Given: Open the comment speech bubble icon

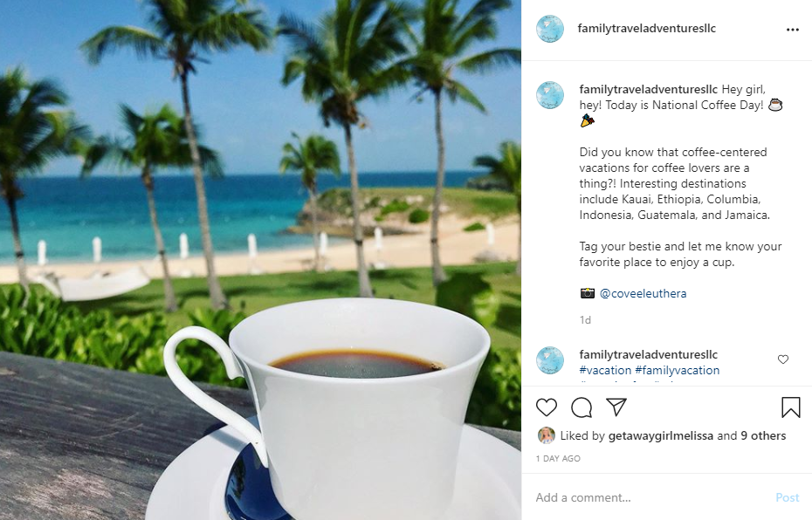Looking at the screenshot, I should pyautogui.click(x=581, y=407).
